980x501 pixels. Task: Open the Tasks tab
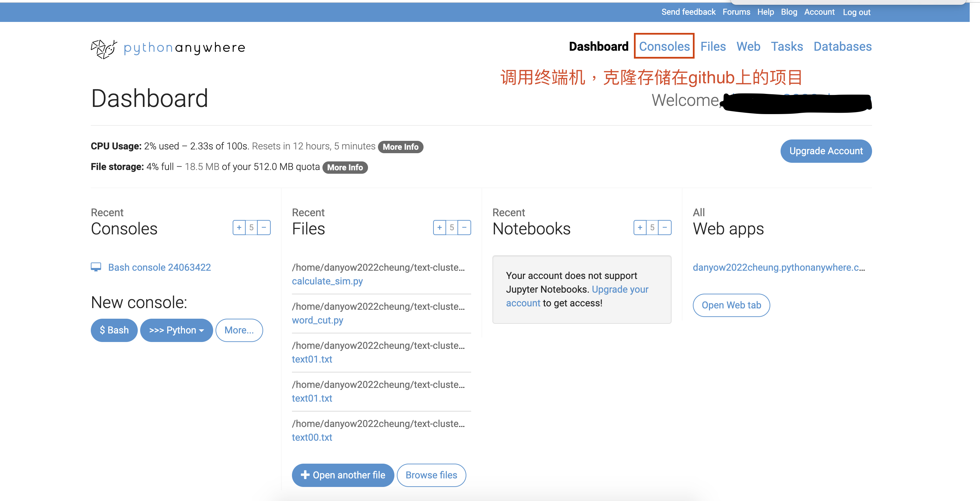pos(787,46)
